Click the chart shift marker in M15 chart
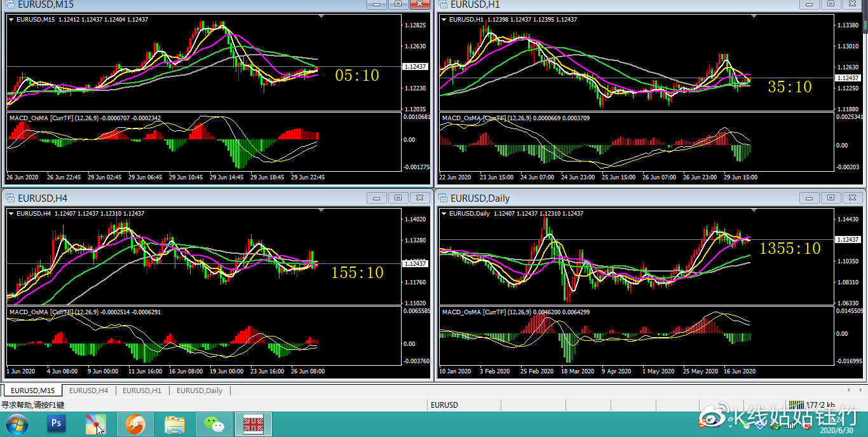This screenshot has height=437, width=868. (322, 17)
